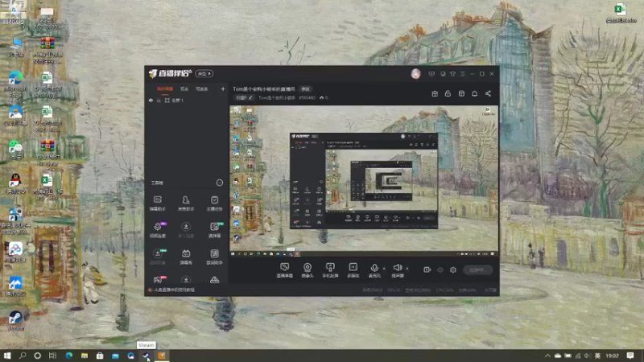
Task: Open the 弹幕秀 tool
Action: 186,257
